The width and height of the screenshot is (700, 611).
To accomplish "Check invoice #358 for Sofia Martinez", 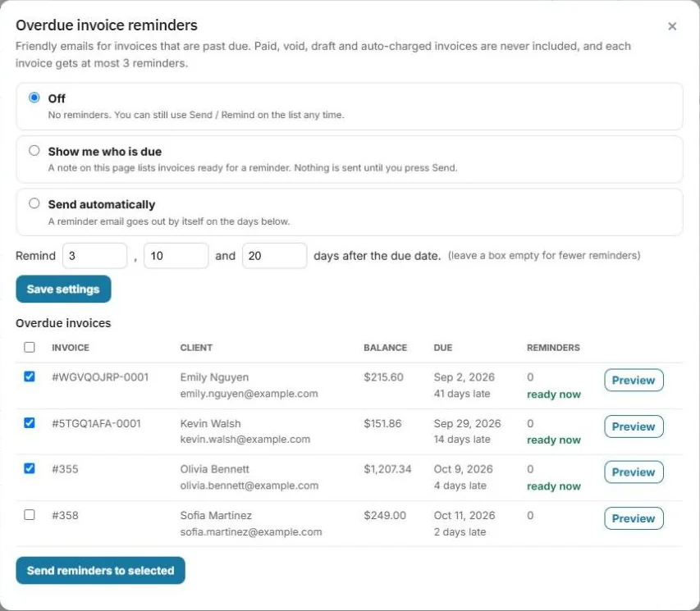I will click(x=30, y=515).
